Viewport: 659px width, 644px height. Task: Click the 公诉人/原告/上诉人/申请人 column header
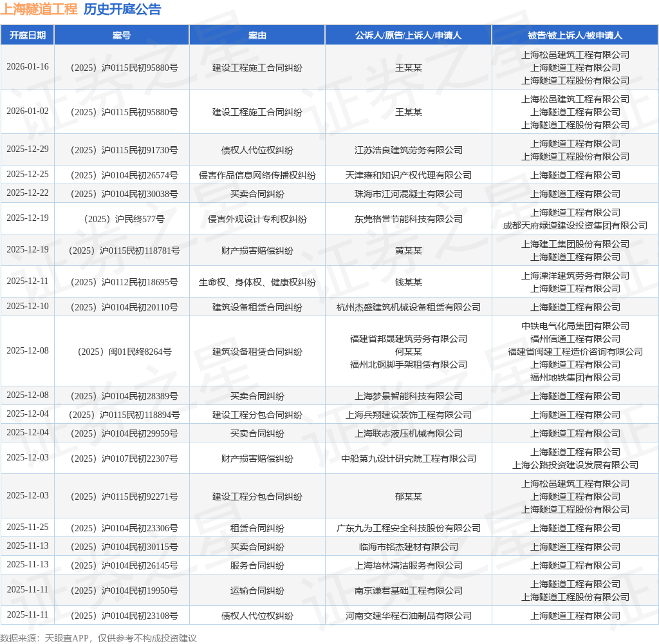point(408,35)
